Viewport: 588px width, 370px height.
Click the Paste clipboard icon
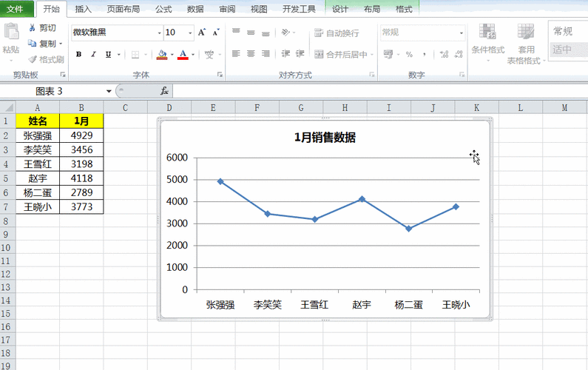click(x=11, y=32)
